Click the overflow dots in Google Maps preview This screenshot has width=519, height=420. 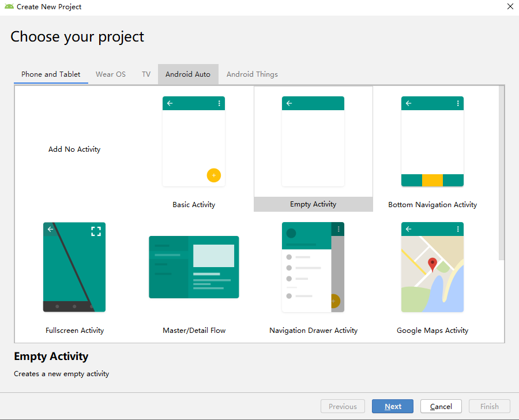tap(458, 229)
